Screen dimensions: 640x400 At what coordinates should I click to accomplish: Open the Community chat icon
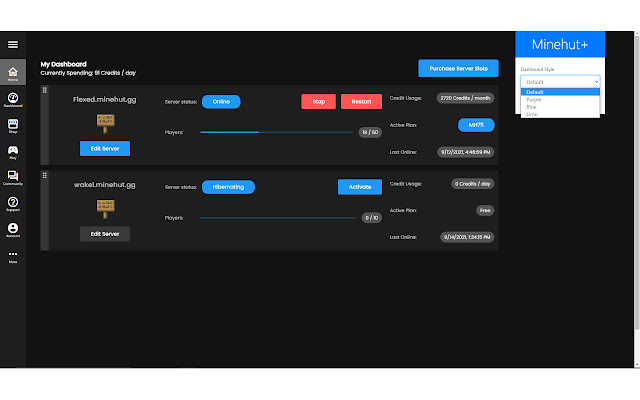point(13,178)
